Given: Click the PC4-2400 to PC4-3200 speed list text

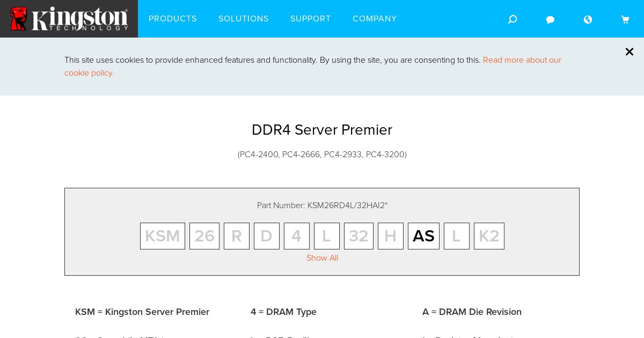Looking at the screenshot, I should 322,155.
